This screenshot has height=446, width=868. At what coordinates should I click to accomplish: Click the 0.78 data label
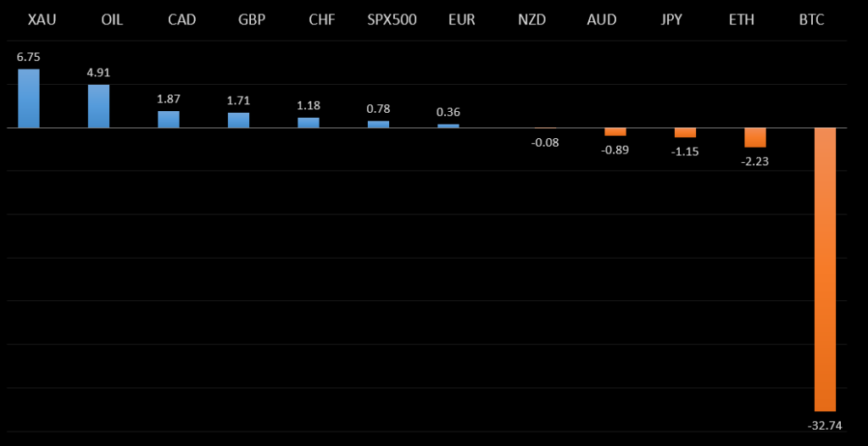(x=378, y=109)
